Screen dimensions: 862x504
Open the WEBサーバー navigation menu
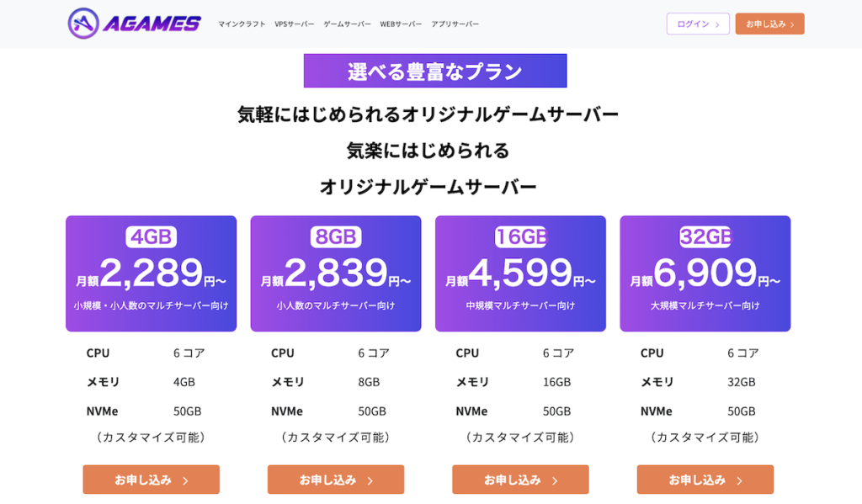402,24
